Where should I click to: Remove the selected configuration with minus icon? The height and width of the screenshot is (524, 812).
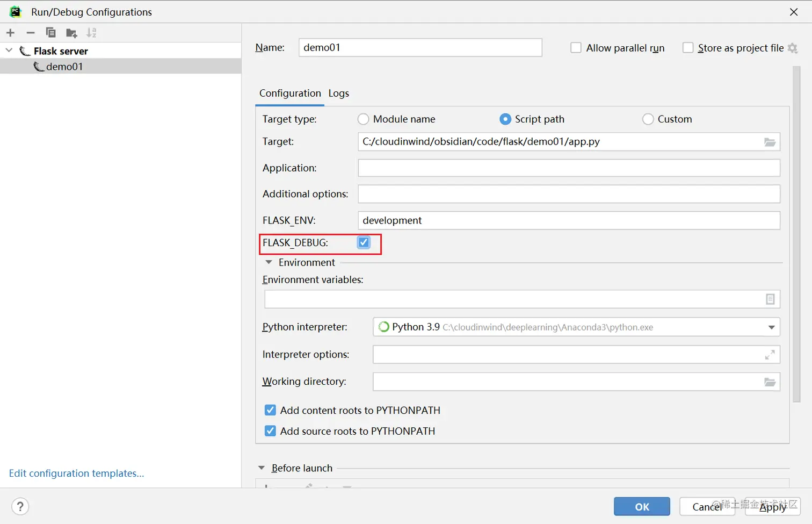point(31,33)
